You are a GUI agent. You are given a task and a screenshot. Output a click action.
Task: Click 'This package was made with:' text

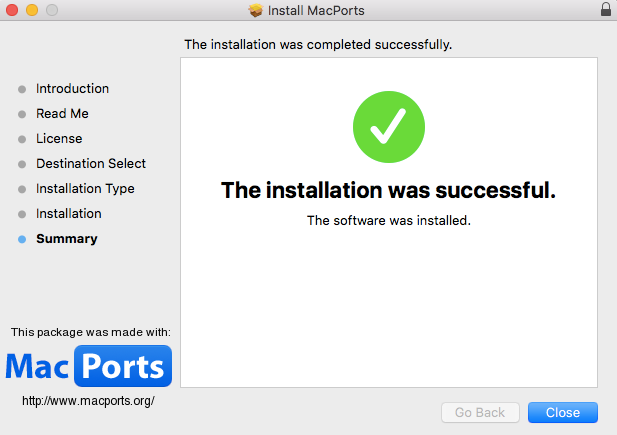91,332
